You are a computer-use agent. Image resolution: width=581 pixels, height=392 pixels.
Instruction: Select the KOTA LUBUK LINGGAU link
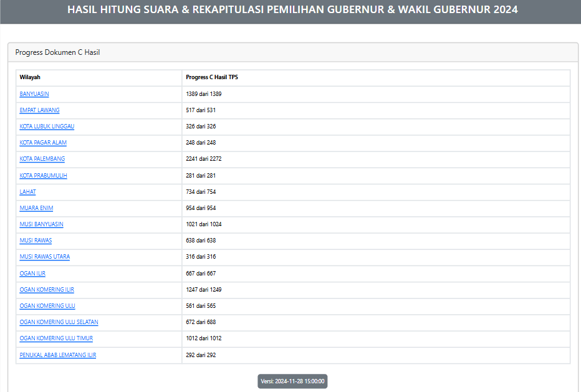pyautogui.click(x=46, y=126)
